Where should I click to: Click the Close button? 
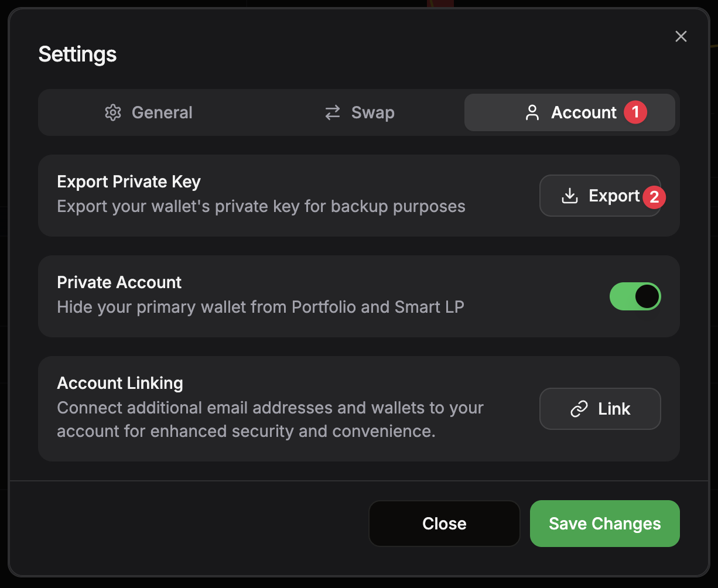tap(444, 524)
